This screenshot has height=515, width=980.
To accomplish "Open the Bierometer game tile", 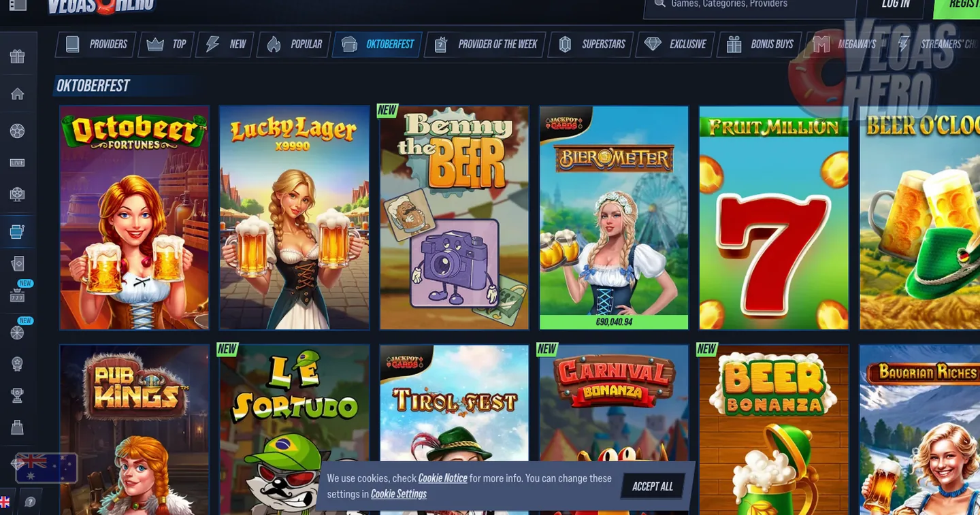I will tap(614, 218).
